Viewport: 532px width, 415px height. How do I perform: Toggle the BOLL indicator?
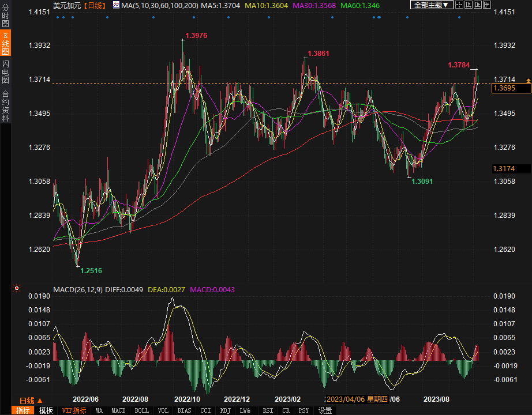coord(141,410)
